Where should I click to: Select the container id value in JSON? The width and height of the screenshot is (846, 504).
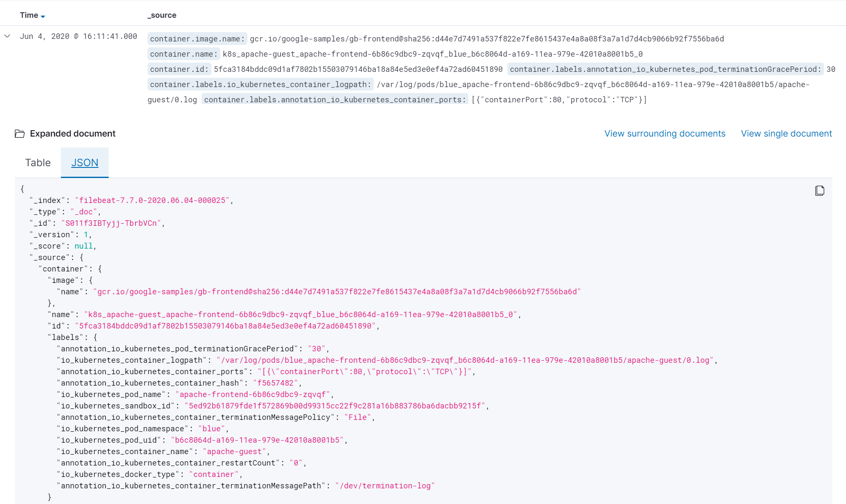225,326
